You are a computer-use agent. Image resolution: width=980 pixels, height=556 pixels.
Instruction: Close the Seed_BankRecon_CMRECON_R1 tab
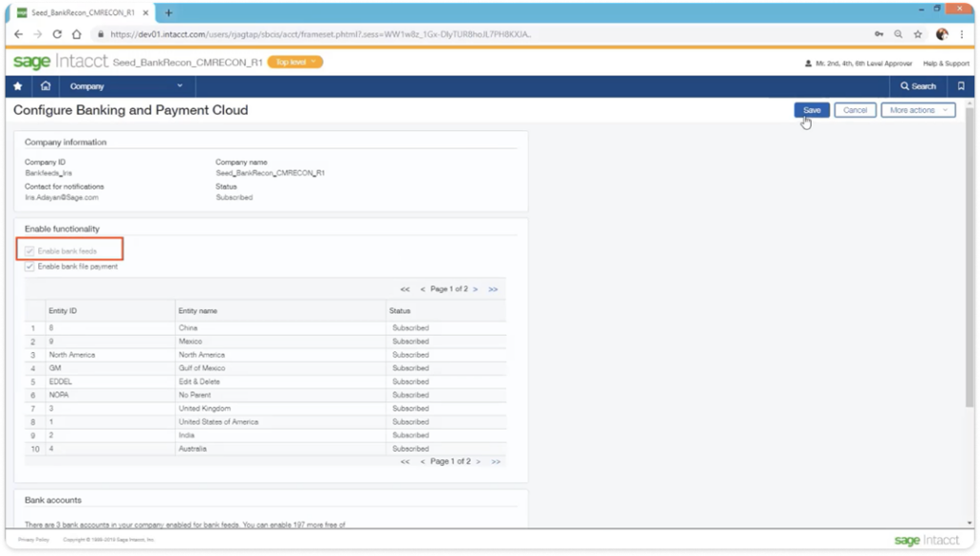click(x=145, y=12)
